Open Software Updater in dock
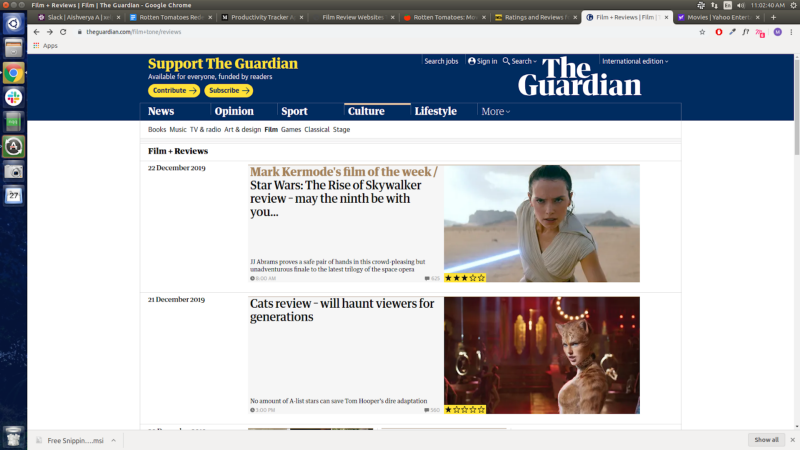This screenshot has height=450, width=800. [13, 146]
